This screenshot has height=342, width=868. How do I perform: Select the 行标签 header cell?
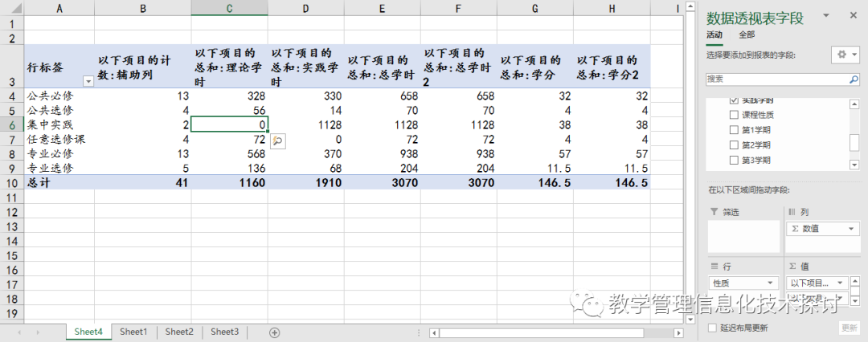coord(59,65)
